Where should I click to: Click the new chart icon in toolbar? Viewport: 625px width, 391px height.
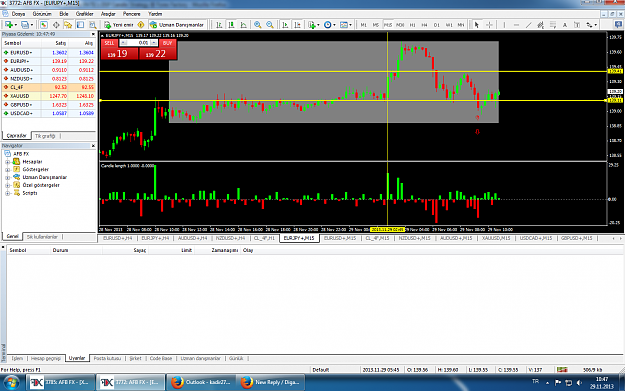click(x=9, y=25)
